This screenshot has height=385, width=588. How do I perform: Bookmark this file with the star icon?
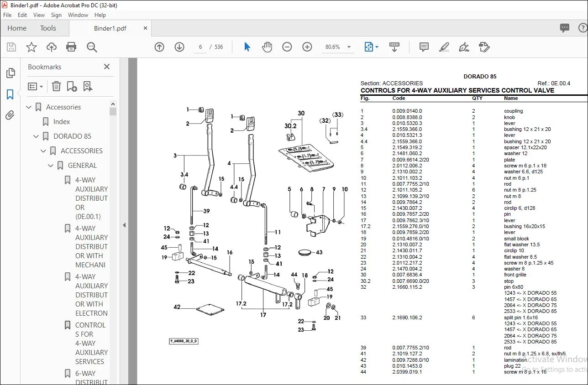pos(31,47)
